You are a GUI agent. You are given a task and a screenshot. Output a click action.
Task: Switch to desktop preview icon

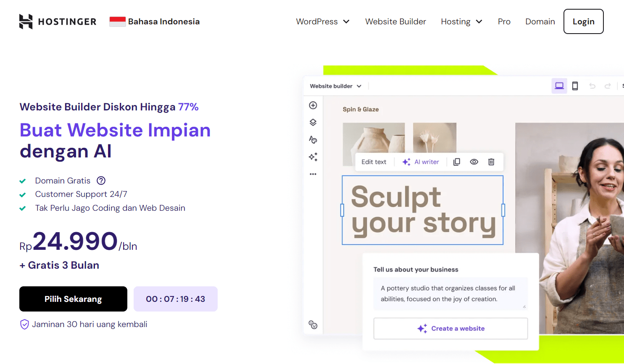point(559,86)
